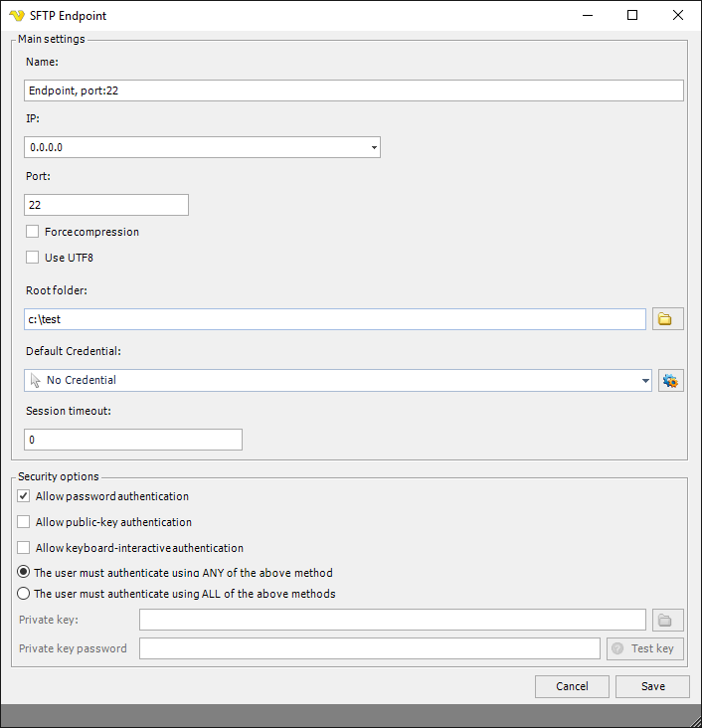Uncheck Allow password authentication
702x728 pixels.
pos(24,496)
